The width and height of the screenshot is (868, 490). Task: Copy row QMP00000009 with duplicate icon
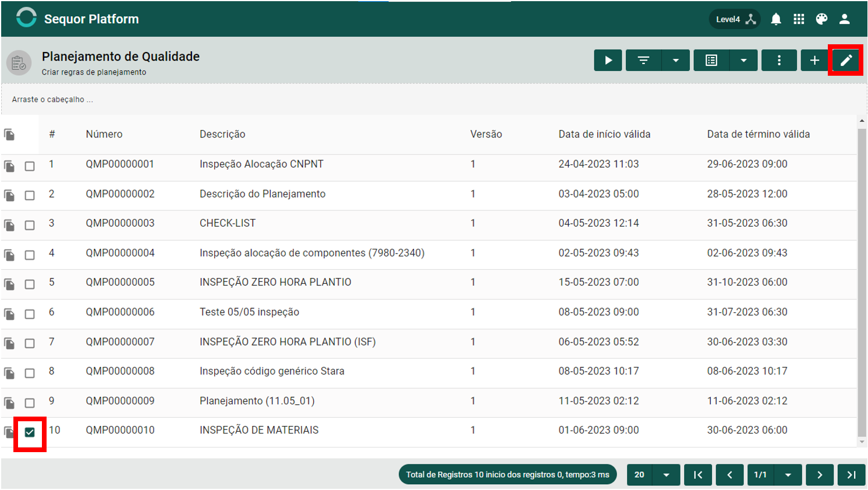coord(9,403)
